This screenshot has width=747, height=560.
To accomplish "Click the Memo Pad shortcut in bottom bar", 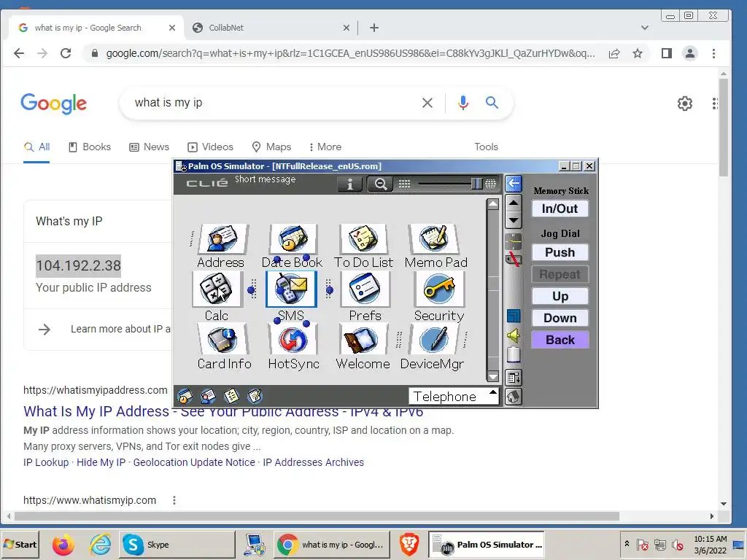I will [x=255, y=396].
